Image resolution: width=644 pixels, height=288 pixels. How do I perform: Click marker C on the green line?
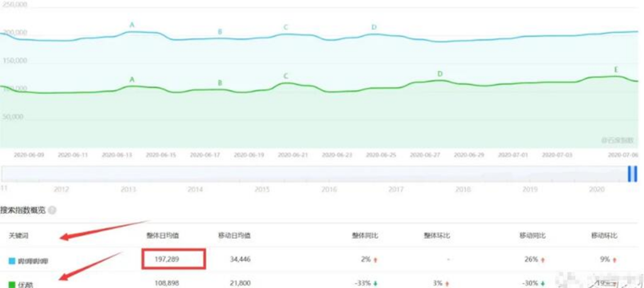(x=286, y=77)
